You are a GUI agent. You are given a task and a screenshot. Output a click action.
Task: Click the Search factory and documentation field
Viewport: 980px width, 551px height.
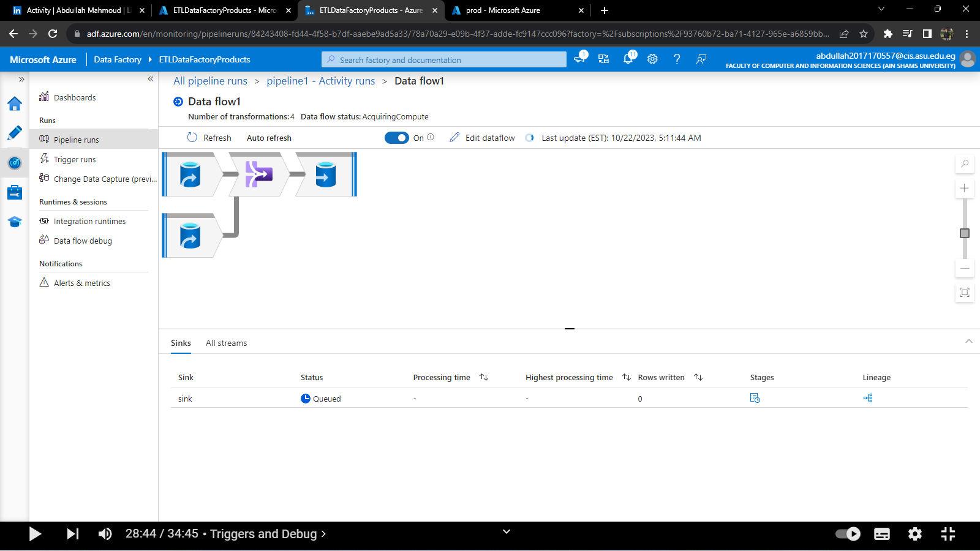pyautogui.click(x=444, y=59)
